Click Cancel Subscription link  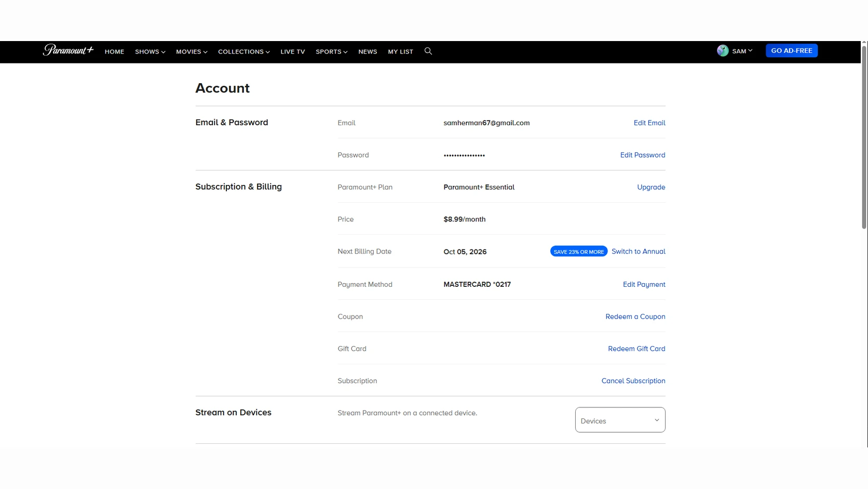point(633,381)
